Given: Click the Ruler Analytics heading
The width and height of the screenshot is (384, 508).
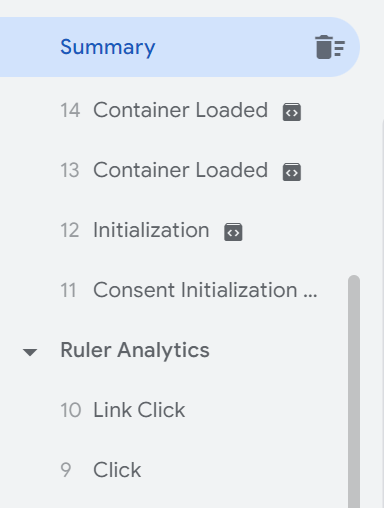Looking at the screenshot, I should [135, 351].
